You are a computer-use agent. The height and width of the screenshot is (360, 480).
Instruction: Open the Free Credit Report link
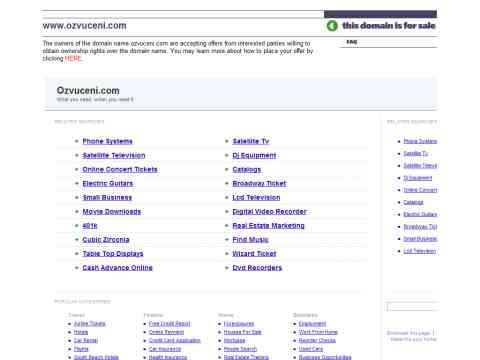[x=169, y=324]
